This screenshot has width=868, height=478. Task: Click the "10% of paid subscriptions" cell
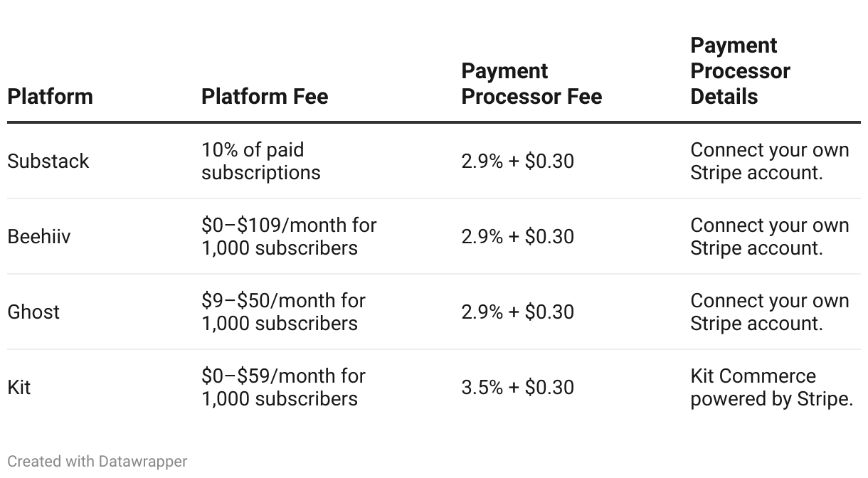click(x=260, y=161)
